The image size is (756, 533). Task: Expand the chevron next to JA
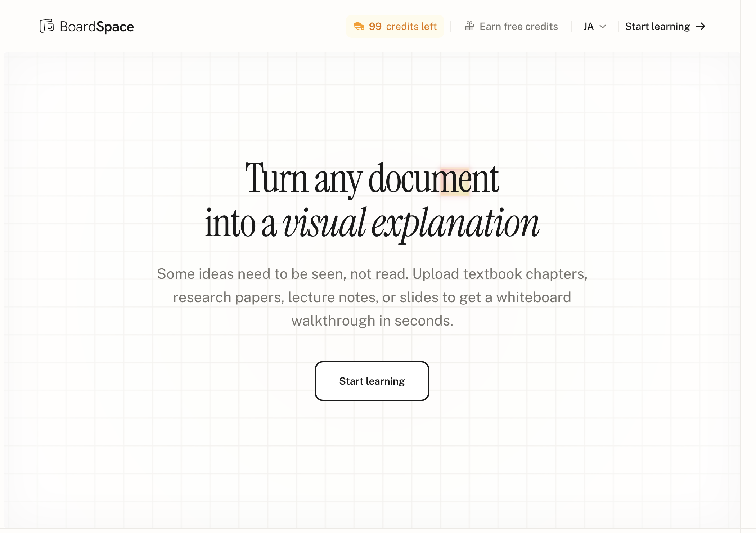603,27
